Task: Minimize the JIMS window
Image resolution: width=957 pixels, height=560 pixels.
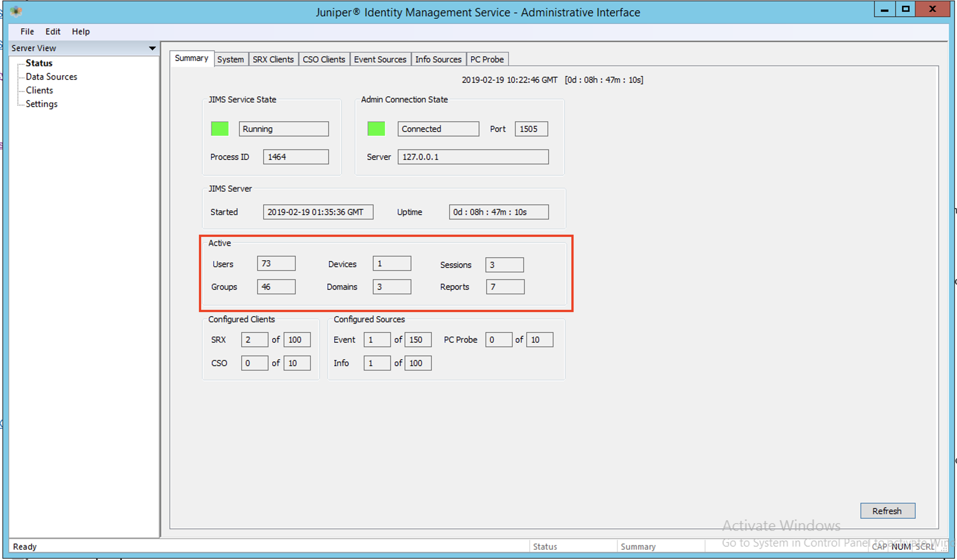Action: tap(884, 9)
